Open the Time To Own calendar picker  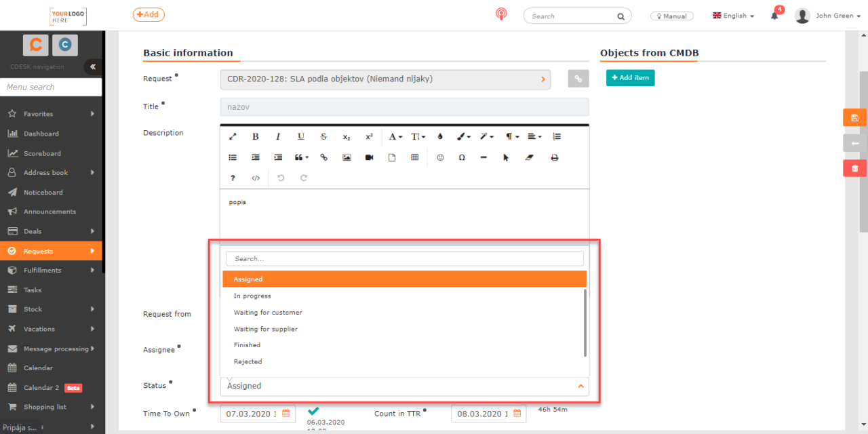click(285, 413)
